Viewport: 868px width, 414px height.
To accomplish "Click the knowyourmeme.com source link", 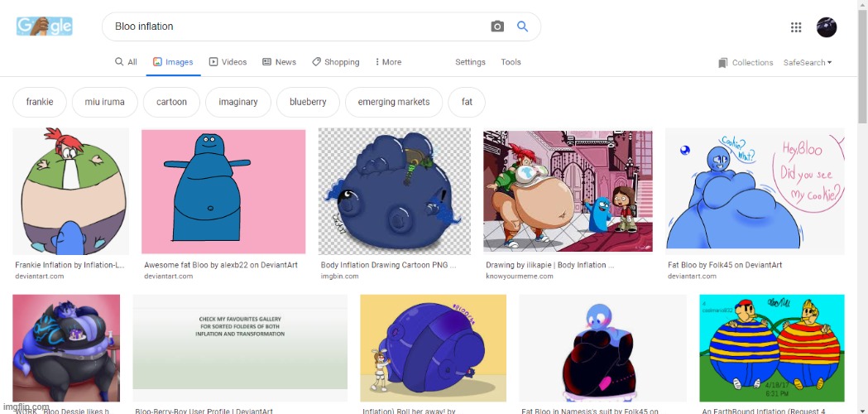I will [520, 276].
